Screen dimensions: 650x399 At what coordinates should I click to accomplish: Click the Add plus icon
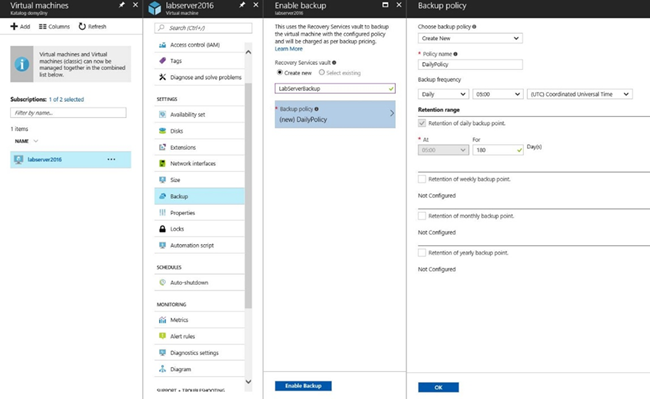[x=14, y=27]
